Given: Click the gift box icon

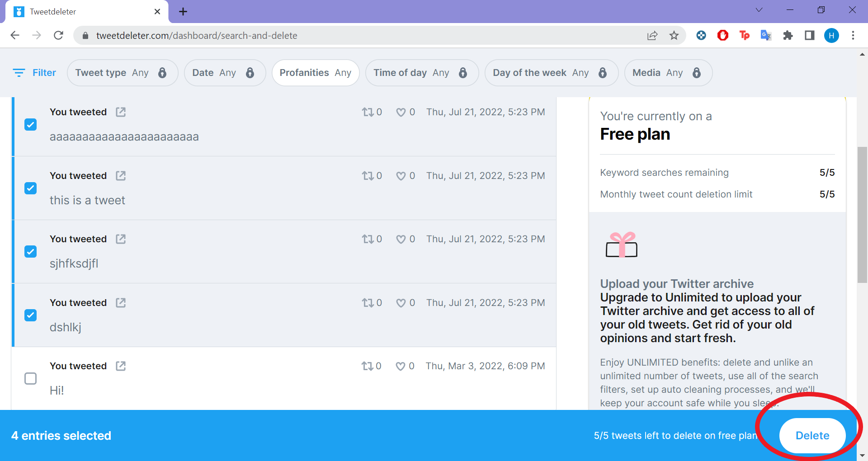Looking at the screenshot, I should pos(622,245).
